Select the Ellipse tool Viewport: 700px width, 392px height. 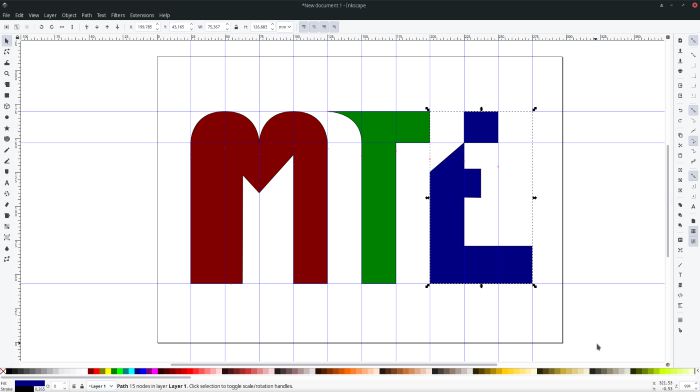tap(7, 117)
